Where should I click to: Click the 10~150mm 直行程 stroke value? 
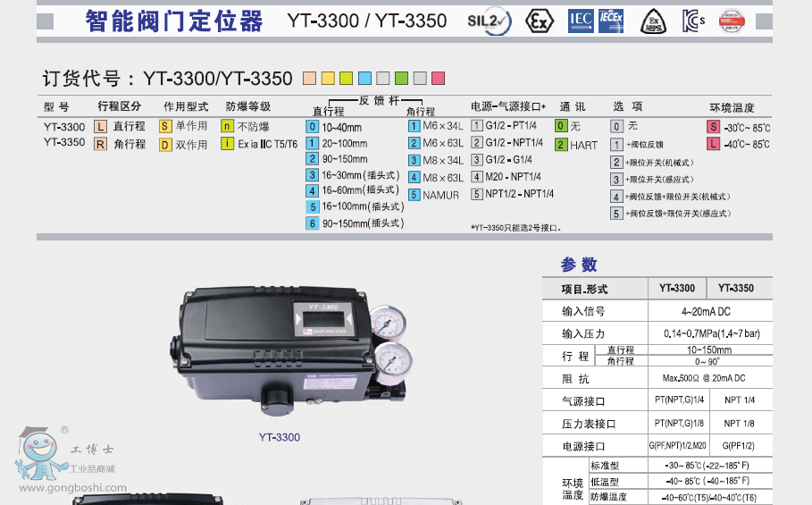tap(709, 350)
